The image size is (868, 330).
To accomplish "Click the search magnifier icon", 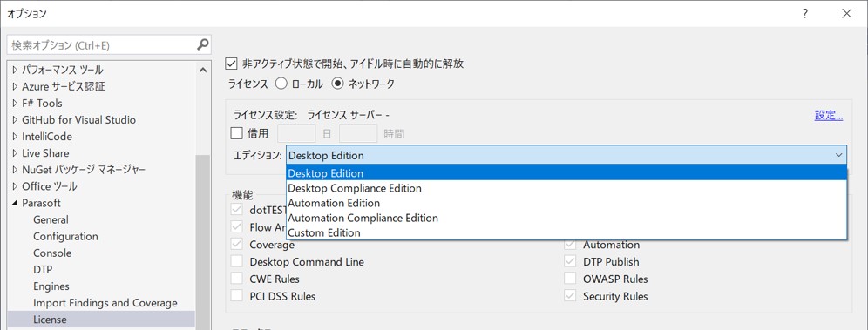I will pyautogui.click(x=202, y=44).
